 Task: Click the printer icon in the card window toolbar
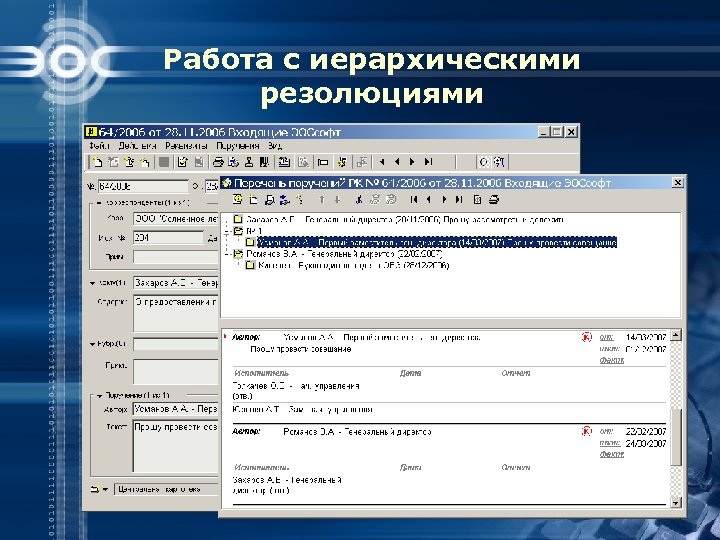(x=218, y=162)
